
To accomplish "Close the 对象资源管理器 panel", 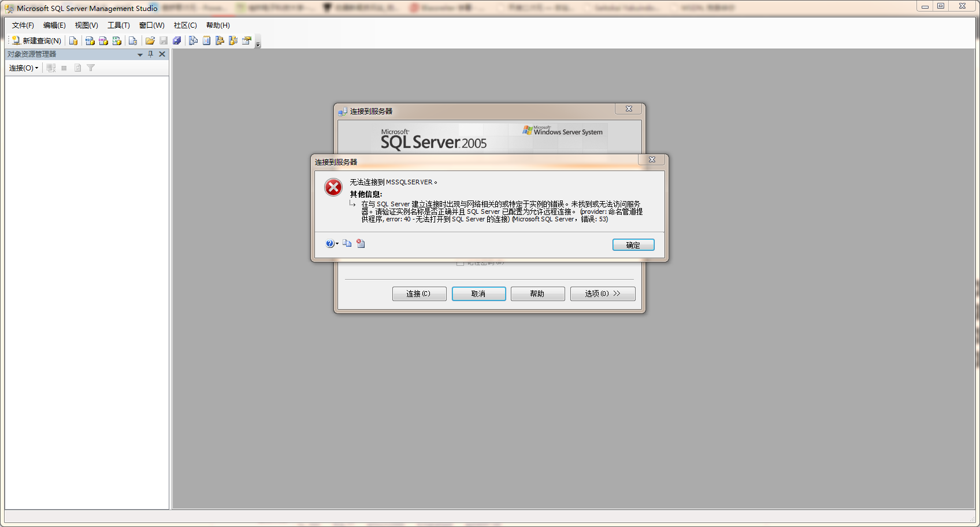I will pyautogui.click(x=162, y=54).
